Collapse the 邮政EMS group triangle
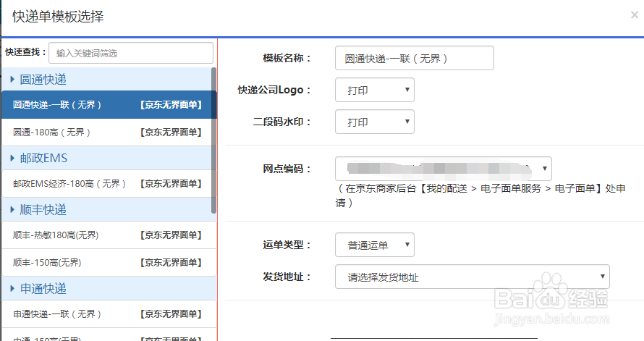Viewport: 644px width, 341px height. click(12, 158)
